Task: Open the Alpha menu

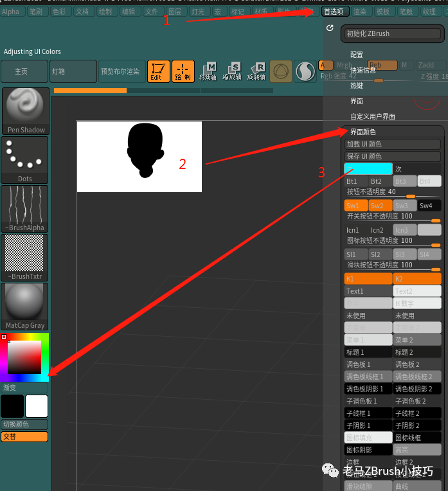Action: coord(11,12)
